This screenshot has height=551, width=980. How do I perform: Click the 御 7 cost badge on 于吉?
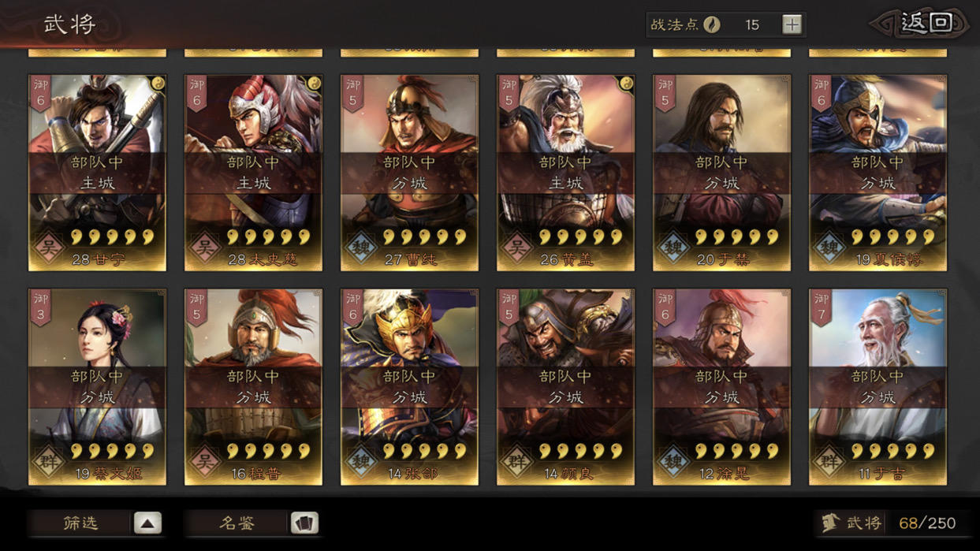click(822, 308)
